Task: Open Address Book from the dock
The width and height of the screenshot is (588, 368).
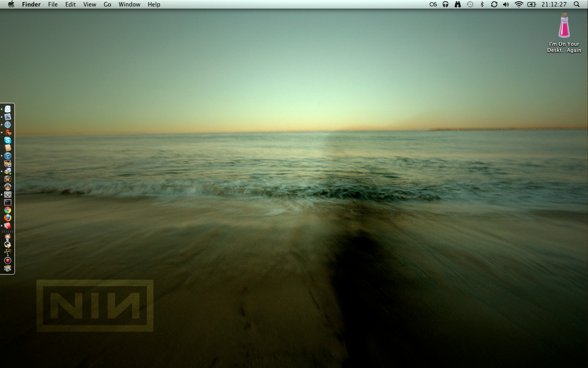Action: pyautogui.click(x=7, y=148)
